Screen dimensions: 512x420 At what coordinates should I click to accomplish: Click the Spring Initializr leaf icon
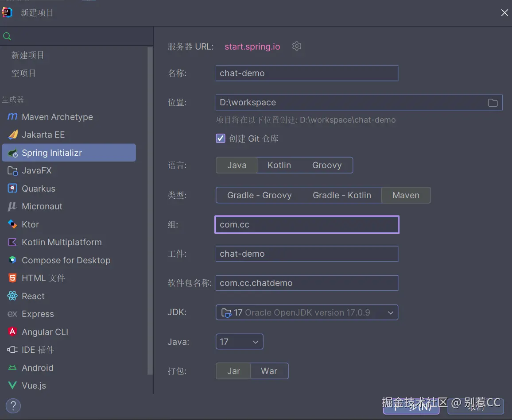pos(13,153)
